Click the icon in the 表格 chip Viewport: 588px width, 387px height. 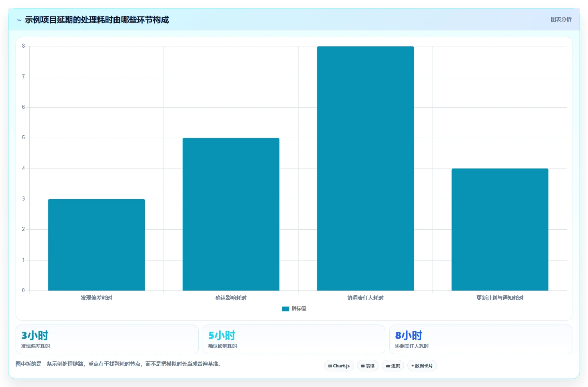coord(363,366)
